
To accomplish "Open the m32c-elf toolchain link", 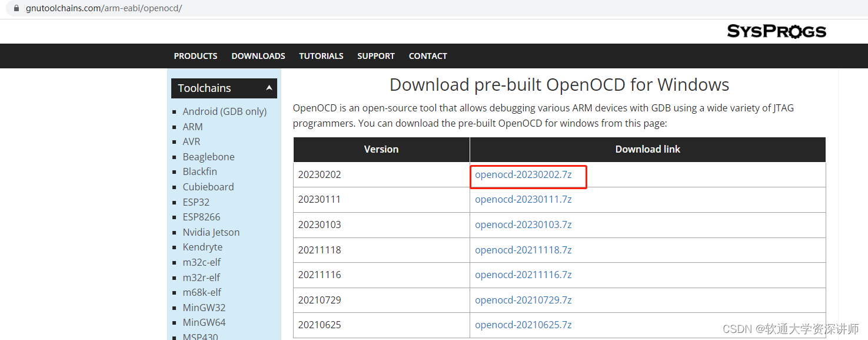I will click(x=201, y=262).
